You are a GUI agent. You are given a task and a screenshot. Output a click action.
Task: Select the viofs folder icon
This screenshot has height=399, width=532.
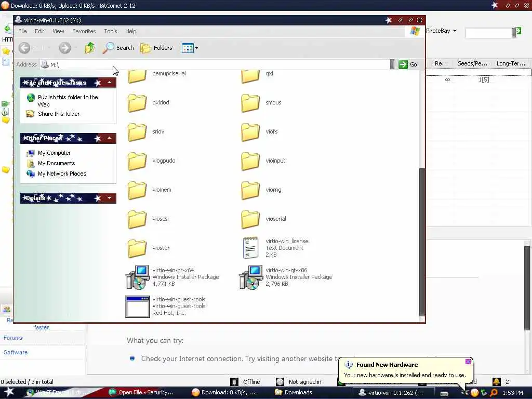click(x=250, y=132)
